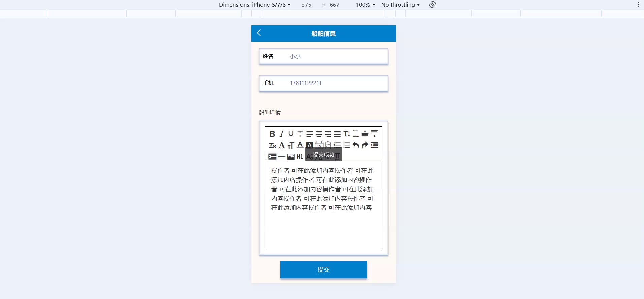Image resolution: width=644 pixels, height=299 pixels.
Task: Toggle underline formatting in editor toolbar
Action: pyautogui.click(x=291, y=134)
